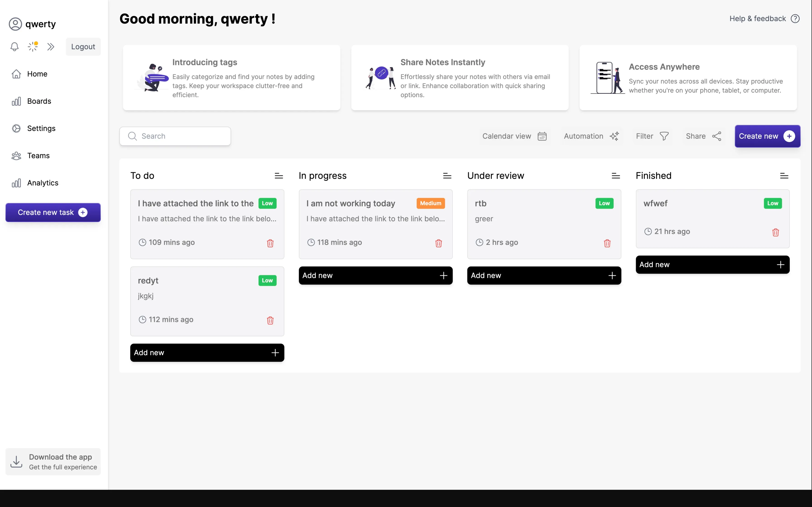This screenshot has width=812, height=507.
Task: Open the rtb task card
Action: point(544,224)
